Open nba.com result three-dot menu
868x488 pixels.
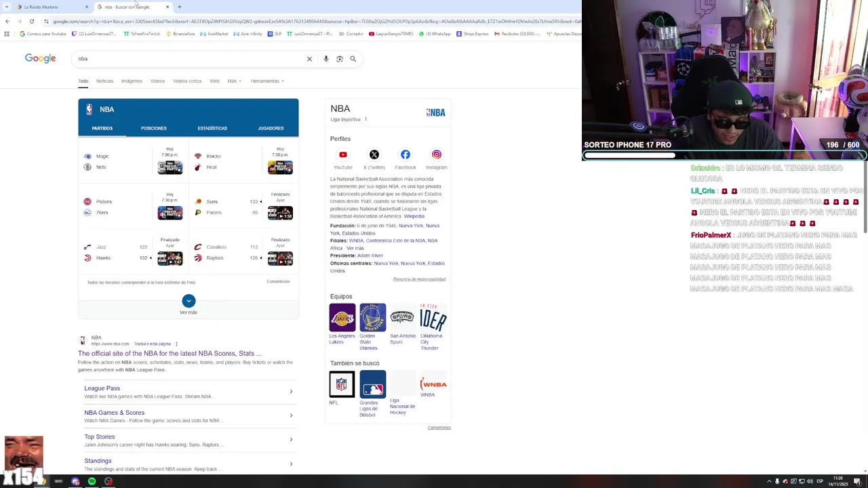click(176, 344)
